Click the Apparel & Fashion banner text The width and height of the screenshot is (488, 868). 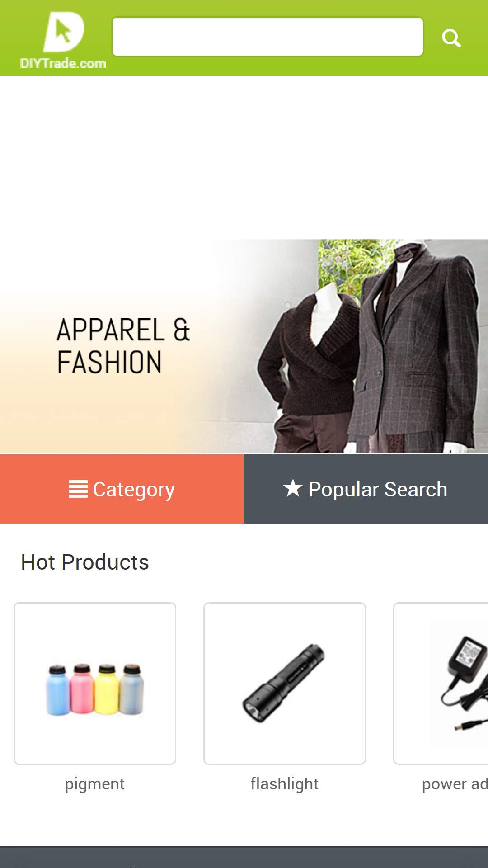click(x=123, y=346)
